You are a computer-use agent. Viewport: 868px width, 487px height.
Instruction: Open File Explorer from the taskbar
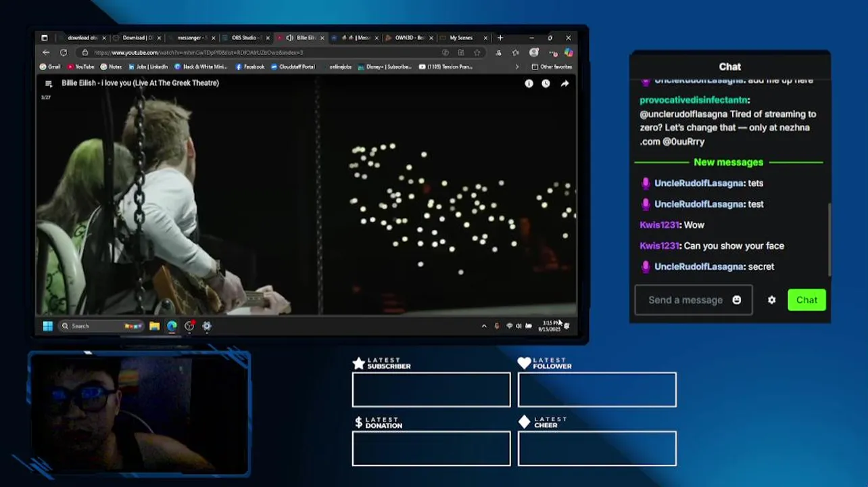154,326
